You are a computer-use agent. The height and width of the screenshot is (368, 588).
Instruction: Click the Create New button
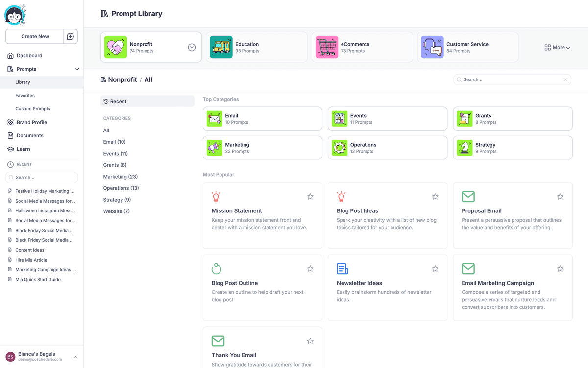tap(34, 36)
